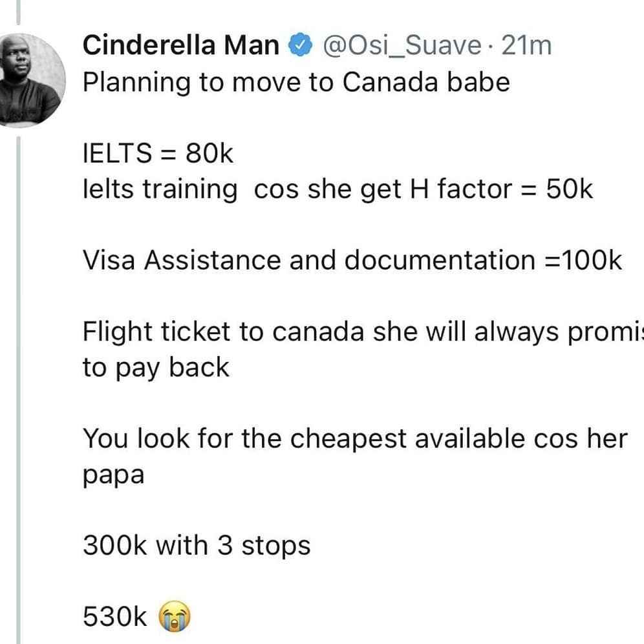
Task: Click the 'Planning to move to Canada babe' line
Action: point(296,83)
